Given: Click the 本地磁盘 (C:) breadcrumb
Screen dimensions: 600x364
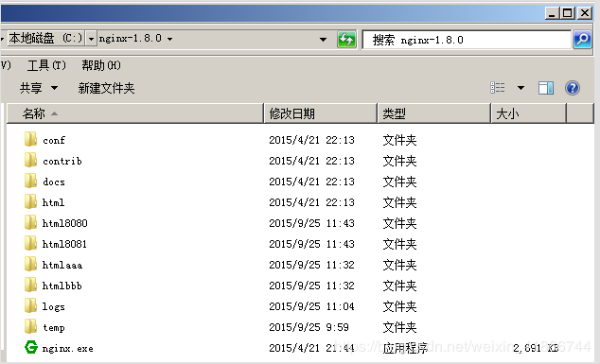Looking at the screenshot, I should (46, 38).
